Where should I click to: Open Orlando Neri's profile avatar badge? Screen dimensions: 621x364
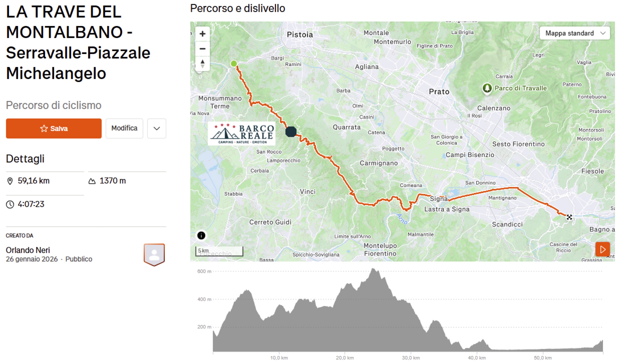click(154, 255)
